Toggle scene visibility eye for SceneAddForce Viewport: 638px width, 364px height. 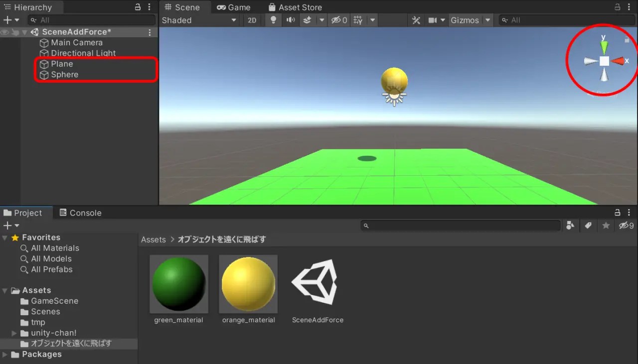tap(5, 32)
